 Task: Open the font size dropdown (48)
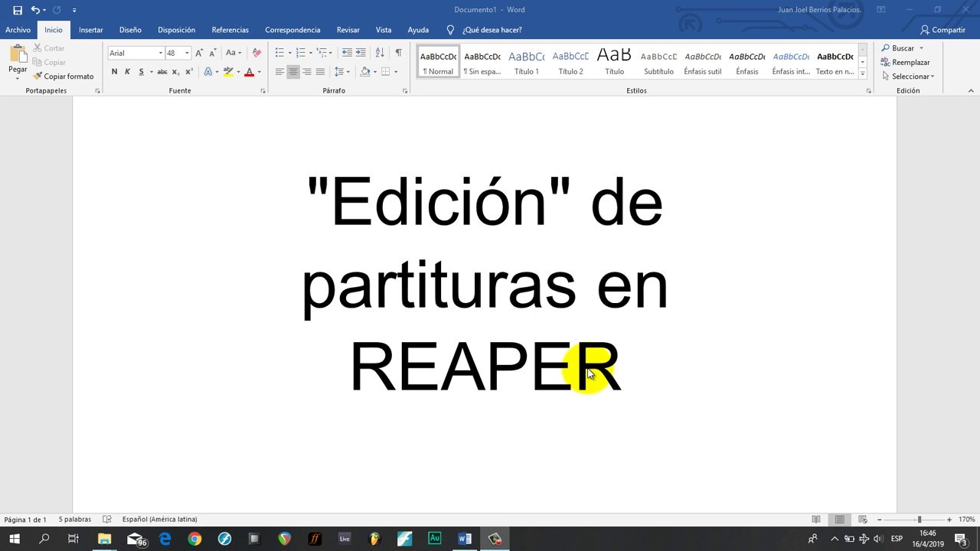point(187,53)
